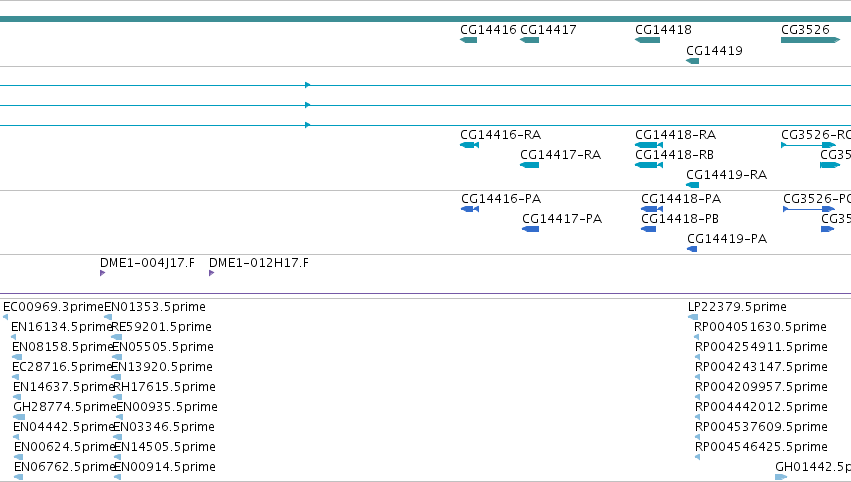Viewport: 851px width, 482px height.
Task: Select the EN05505.5prime EST label
Action: pyautogui.click(x=163, y=347)
